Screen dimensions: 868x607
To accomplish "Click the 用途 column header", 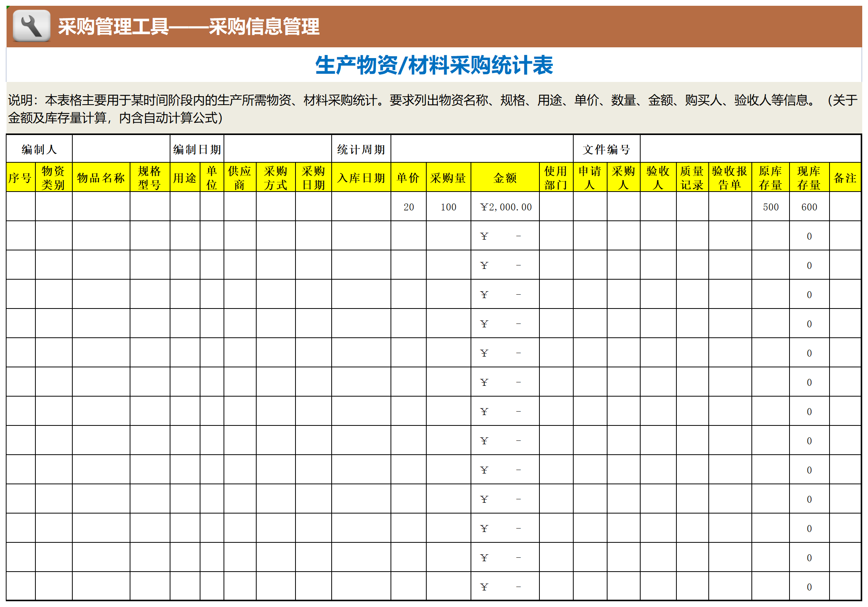I will (x=185, y=177).
